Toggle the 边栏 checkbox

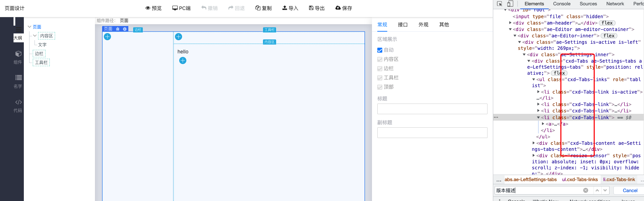pyautogui.click(x=380, y=69)
